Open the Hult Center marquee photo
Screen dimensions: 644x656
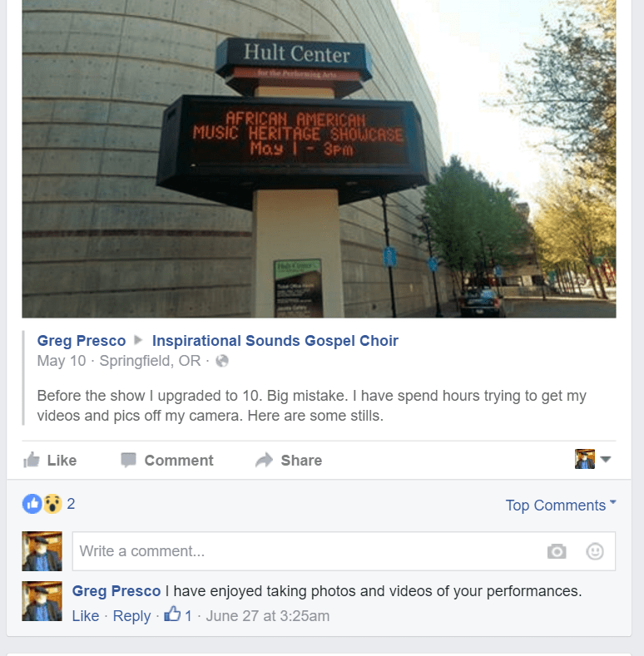pos(319,159)
